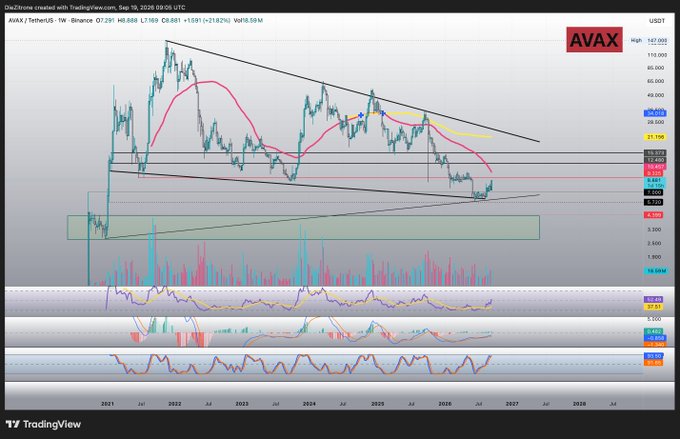Click the pink 10.457 moving average tag
The image size is (680, 439).
click(655, 167)
